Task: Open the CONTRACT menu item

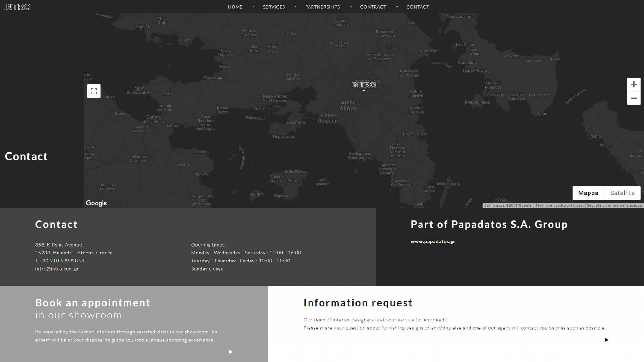Action: coord(373,7)
